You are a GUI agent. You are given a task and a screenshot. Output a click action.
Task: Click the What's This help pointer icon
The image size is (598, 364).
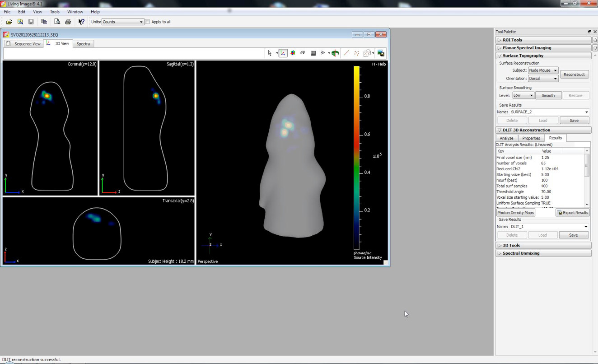click(x=81, y=22)
